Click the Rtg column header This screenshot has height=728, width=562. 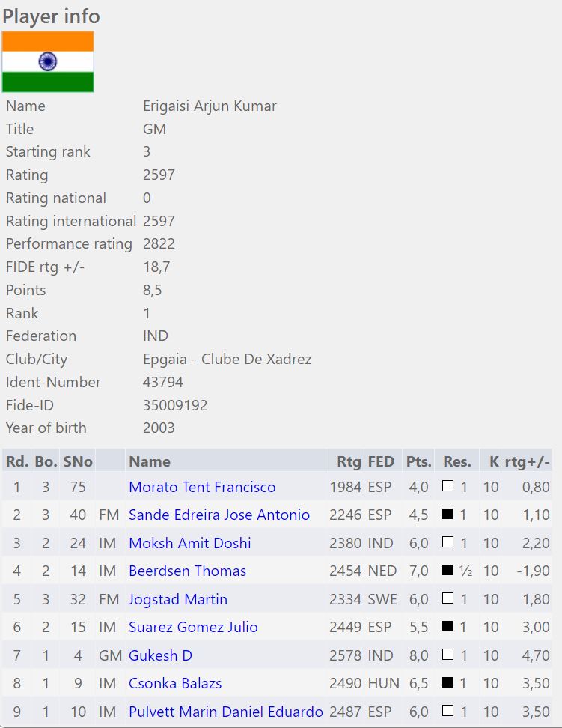pos(349,461)
